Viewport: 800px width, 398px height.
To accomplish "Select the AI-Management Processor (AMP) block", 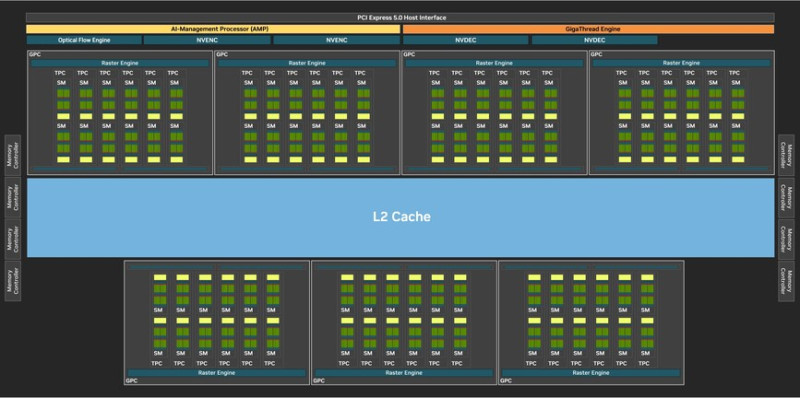I will click(213, 29).
